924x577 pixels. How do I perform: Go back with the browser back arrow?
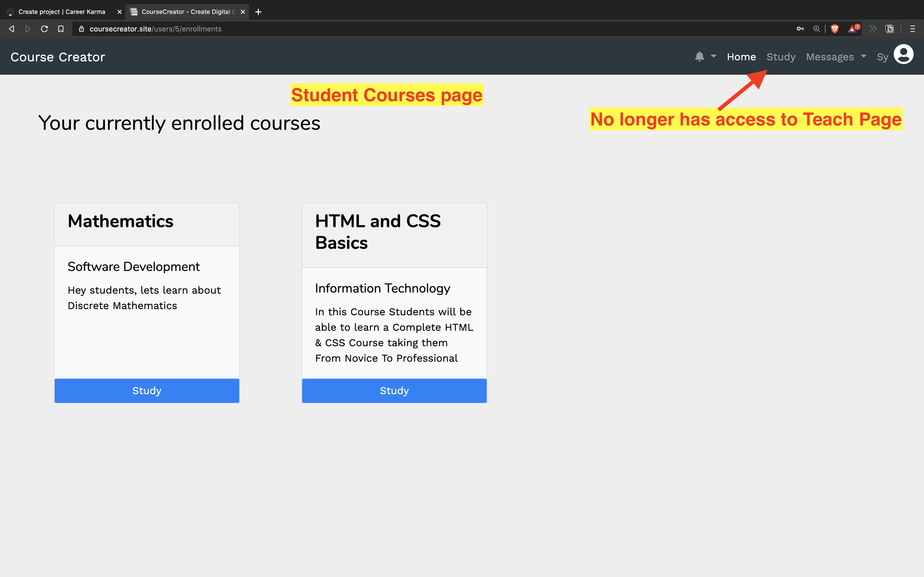tap(11, 29)
